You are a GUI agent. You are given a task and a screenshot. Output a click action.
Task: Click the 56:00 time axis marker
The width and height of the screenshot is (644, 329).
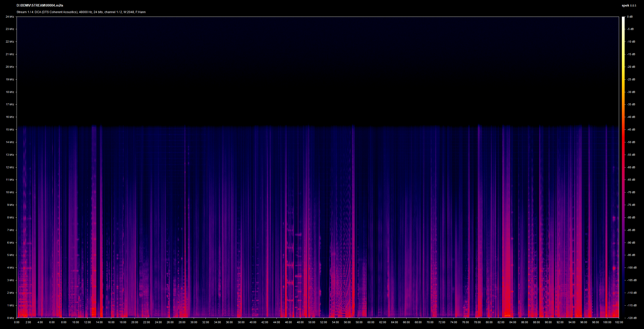(347, 322)
